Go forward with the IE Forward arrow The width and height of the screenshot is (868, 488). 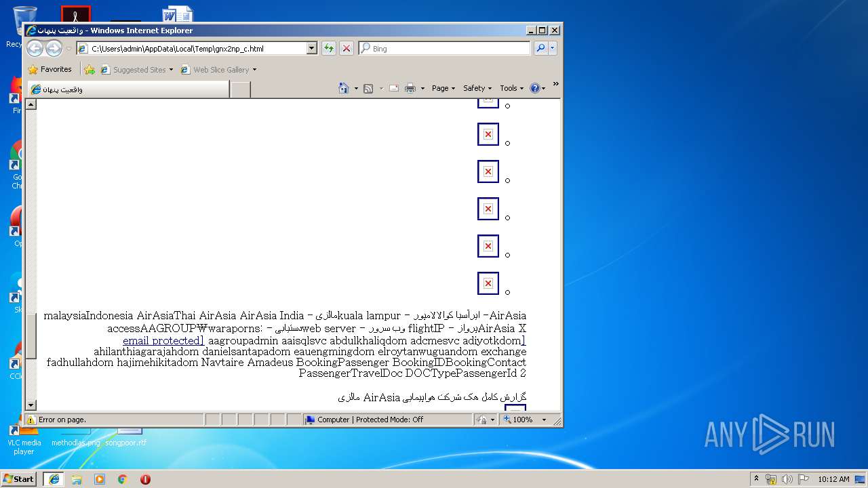[54, 48]
